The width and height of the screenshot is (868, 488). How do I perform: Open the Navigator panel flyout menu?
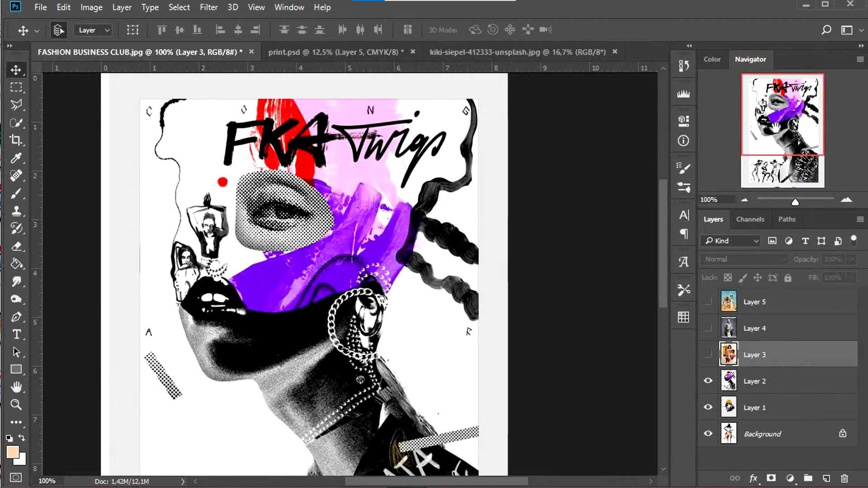pyautogui.click(x=860, y=59)
